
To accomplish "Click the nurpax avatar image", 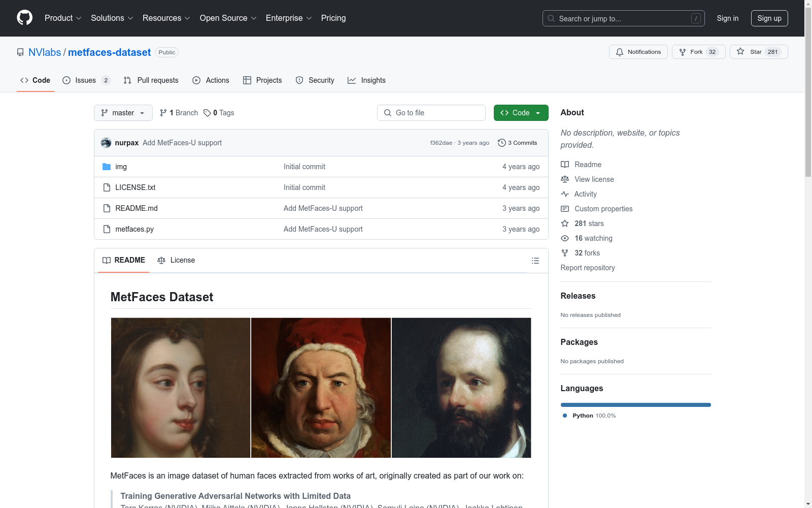I will (106, 143).
